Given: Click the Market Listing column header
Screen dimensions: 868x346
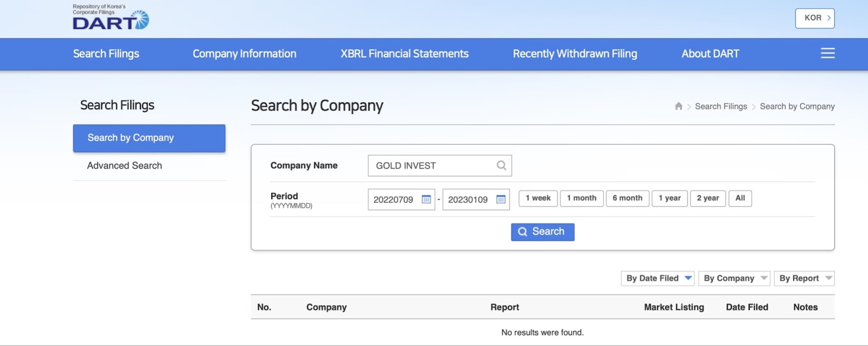Looking at the screenshot, I should point(674,307).
